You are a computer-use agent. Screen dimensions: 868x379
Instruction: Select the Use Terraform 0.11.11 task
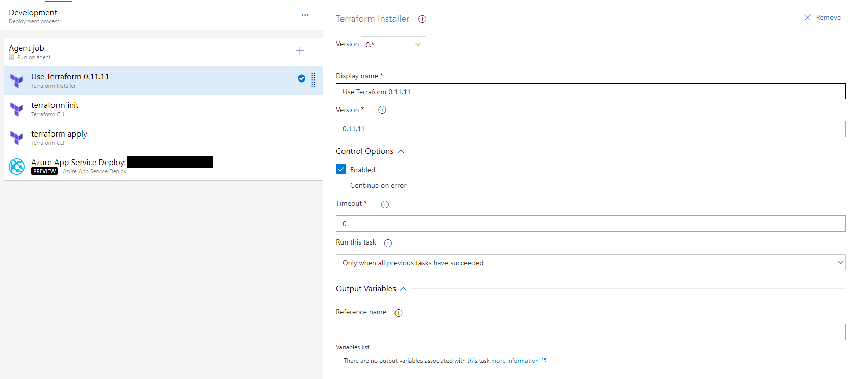tap(163, 80)
